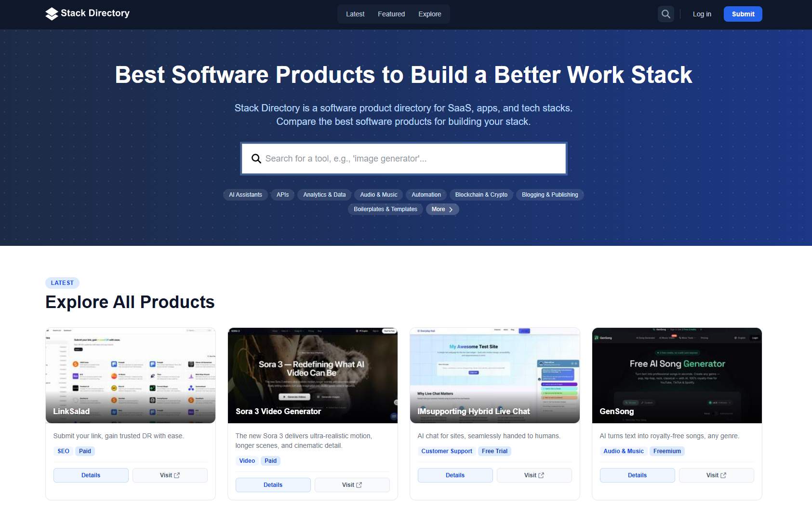
Task: Switch to the Featured nav item
Action: click(391, 14)
